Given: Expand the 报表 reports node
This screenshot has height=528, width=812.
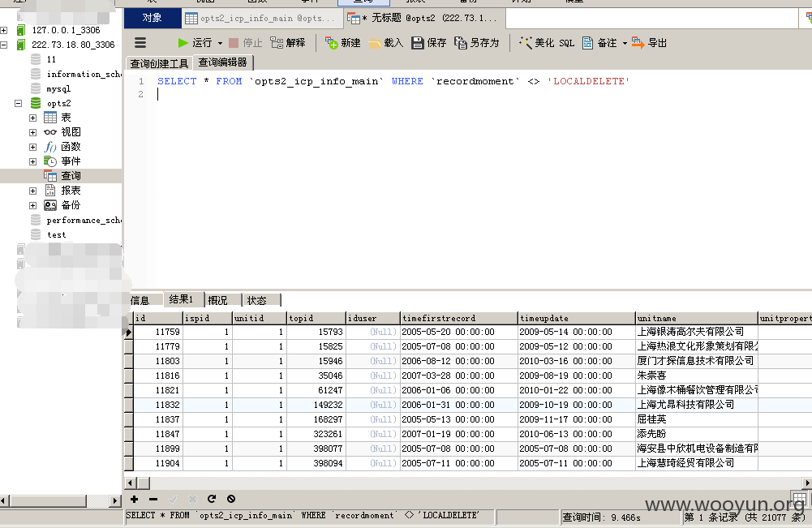Looking at the screenshot, I should click(x=32, y=191).
